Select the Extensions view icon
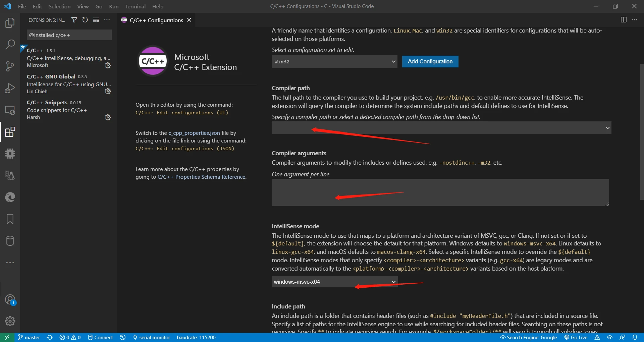The width and height of the screenshot is (644, 342). (10, 132)
